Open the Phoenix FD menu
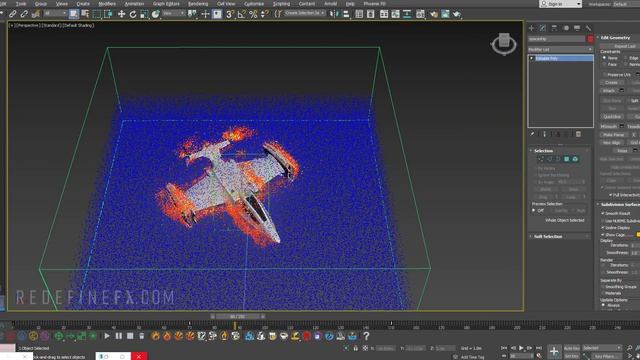The width and height of the screenshot is (640, 360). [374, 4]
